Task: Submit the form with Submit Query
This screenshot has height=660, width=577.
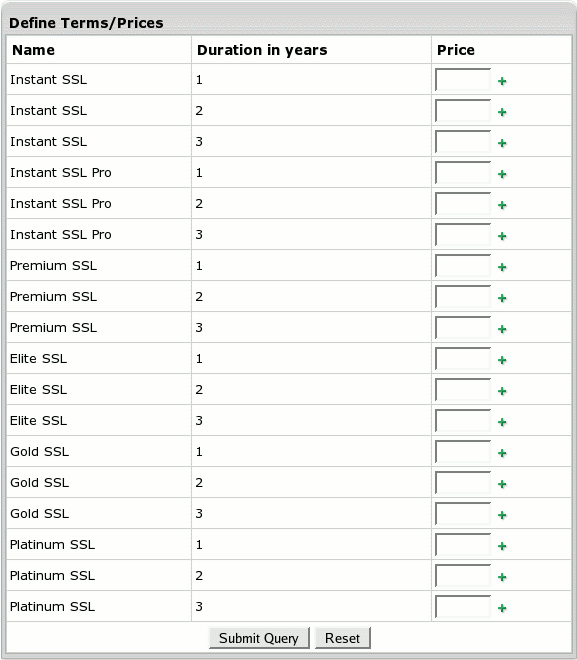Action: (x=259, y=638)
